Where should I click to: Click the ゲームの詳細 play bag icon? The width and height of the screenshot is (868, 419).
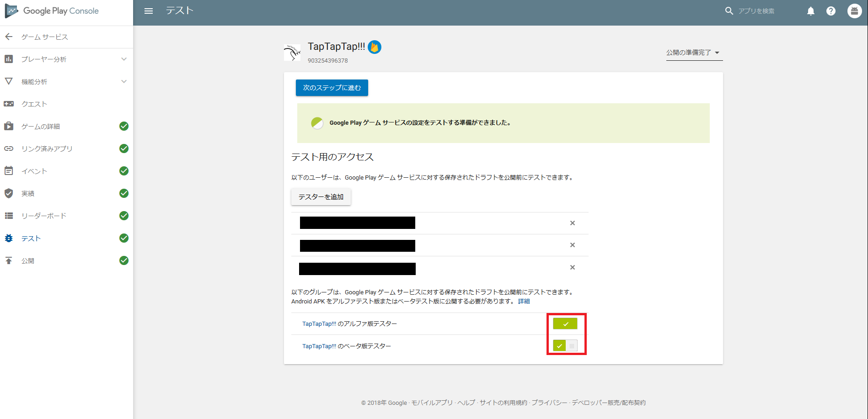[x=9, y=126]
